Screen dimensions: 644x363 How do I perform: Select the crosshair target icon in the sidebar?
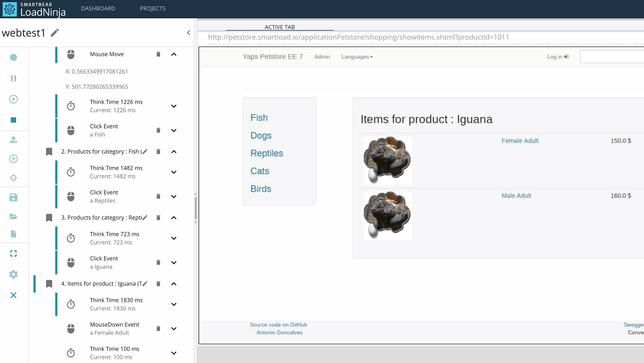click(13, 178)
